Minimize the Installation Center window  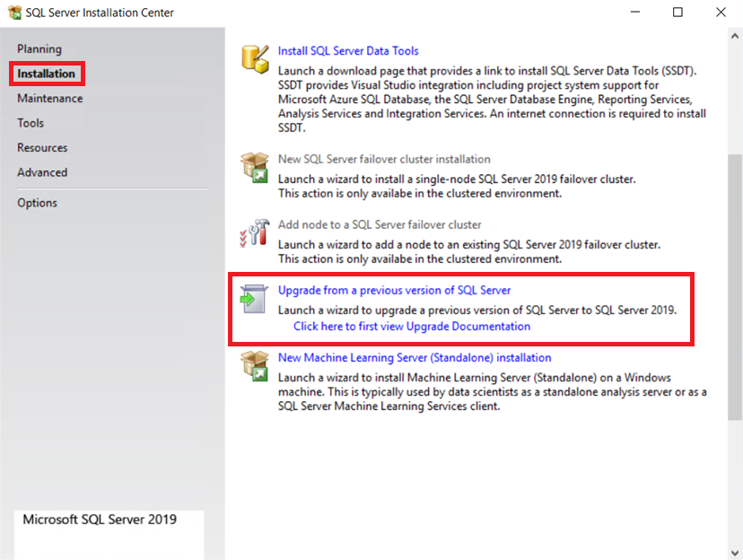[635, 12]
